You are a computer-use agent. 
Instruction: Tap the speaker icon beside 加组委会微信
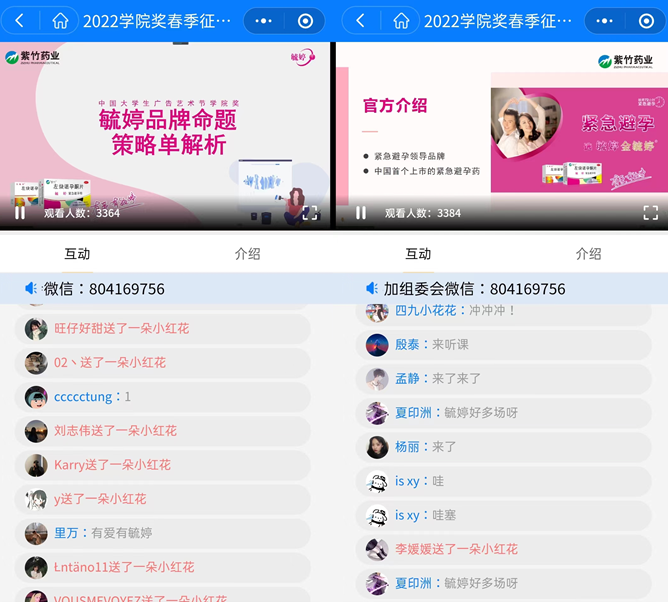pos(372,288)
